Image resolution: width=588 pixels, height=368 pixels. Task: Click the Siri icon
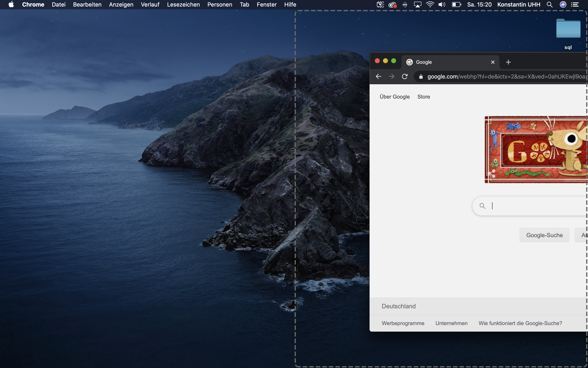click(x=563, y=4)
